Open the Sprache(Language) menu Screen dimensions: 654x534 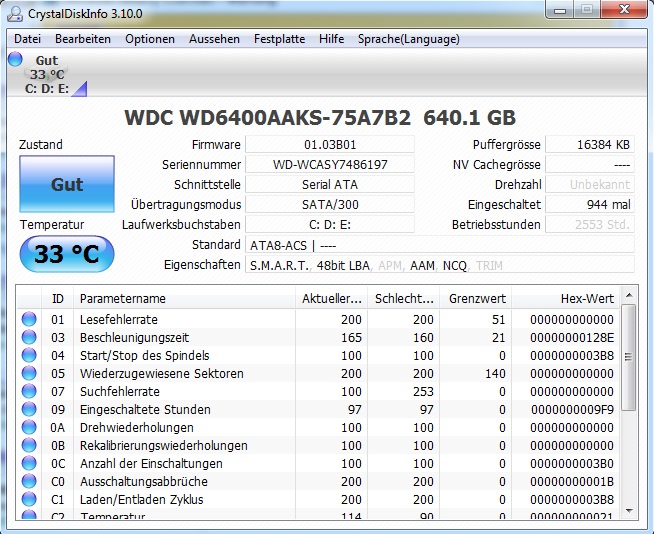(409, 39)
